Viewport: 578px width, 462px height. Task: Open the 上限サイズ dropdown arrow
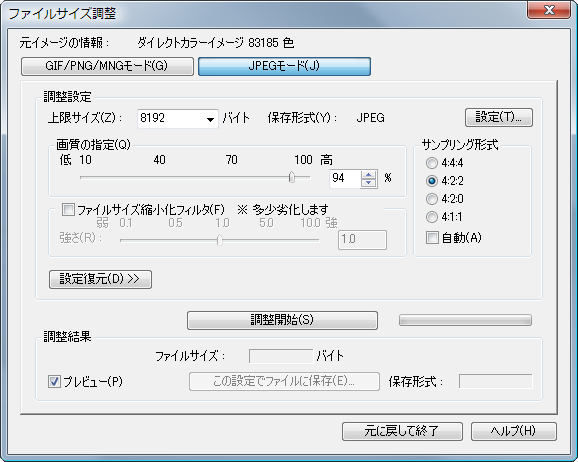click(210, 119)
